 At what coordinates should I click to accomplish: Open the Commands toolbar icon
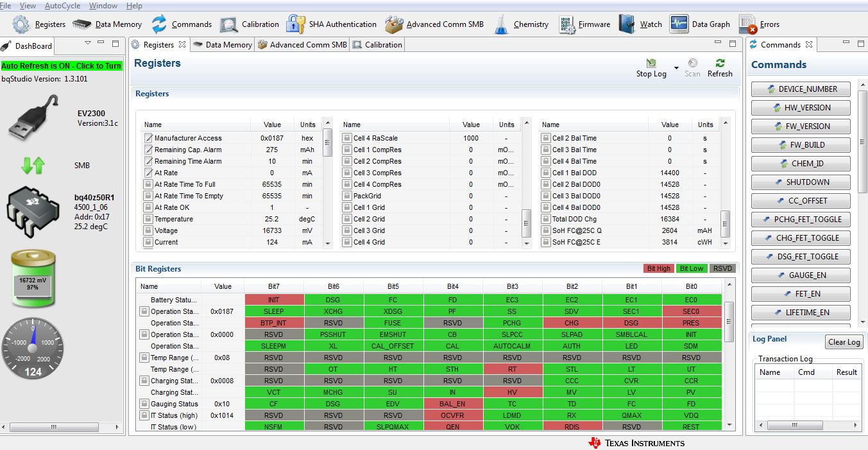159,24
